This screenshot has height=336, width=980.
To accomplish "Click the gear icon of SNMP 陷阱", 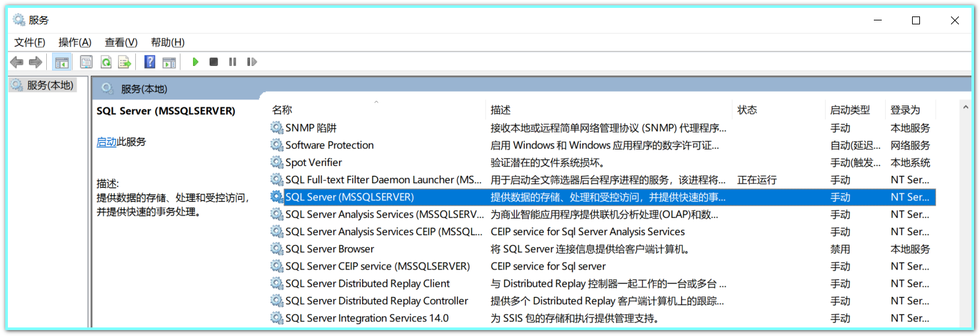I will 277,128.
